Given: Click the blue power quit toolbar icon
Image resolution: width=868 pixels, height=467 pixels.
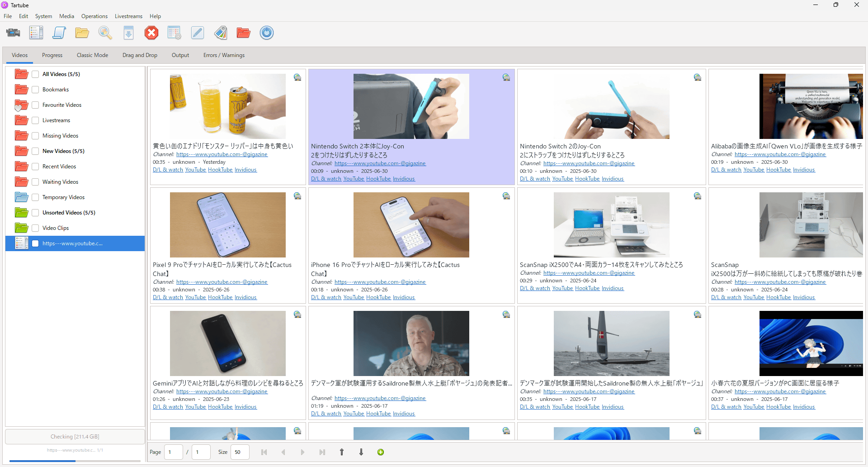Looking at the screenshot, I should pyautogui.click(x=267, y=33).
